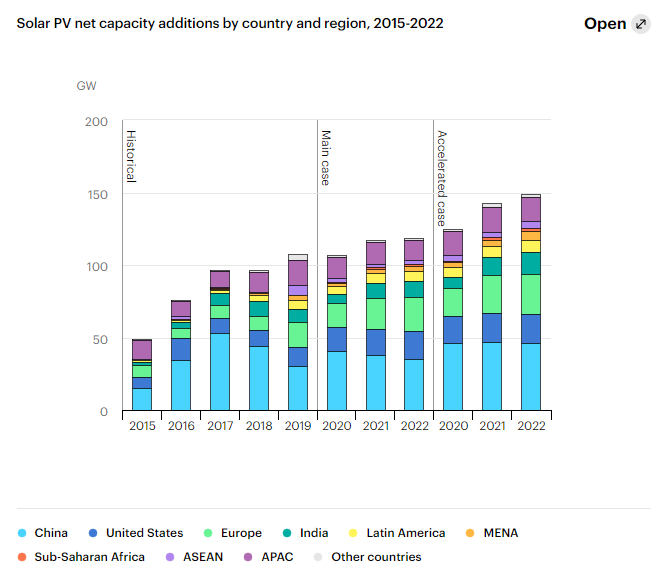Click the light purple ASEAN legend dot
This screenshot has width=665, height=579.
(x=170, y=557)
